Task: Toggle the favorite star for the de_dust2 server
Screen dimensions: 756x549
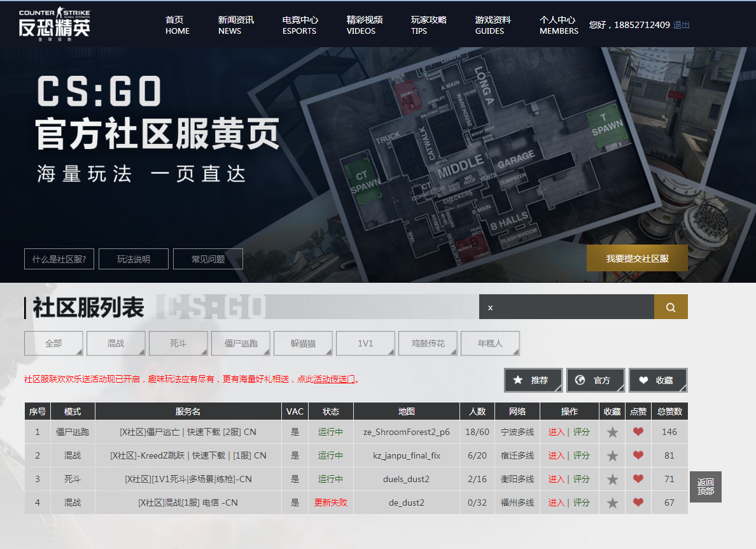Action: [612, 503]
